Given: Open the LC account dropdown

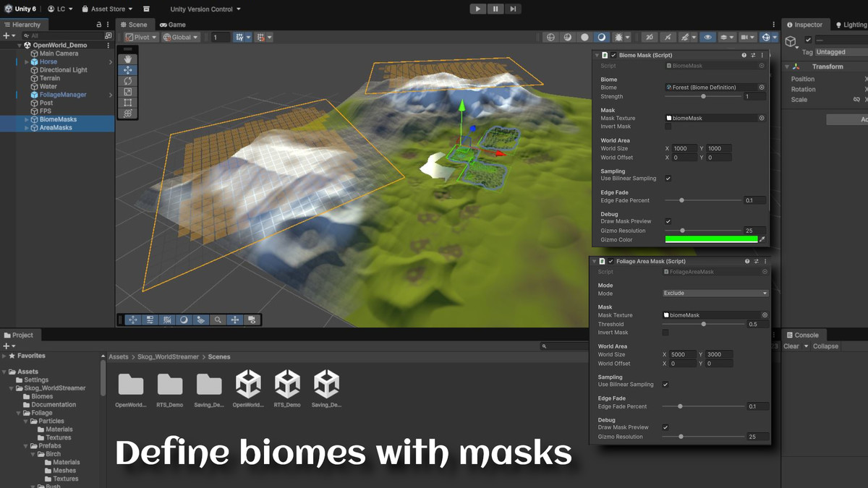Looking at the screenshot, I should 60,9.
